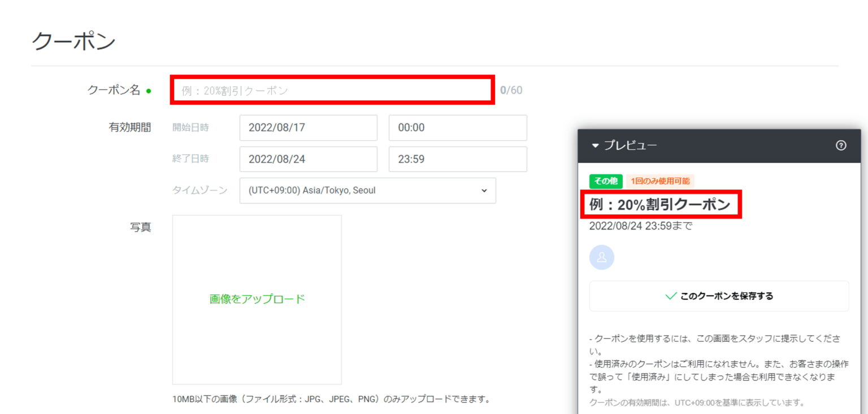Click the person avatar icon in the preview

pos(602,257)
